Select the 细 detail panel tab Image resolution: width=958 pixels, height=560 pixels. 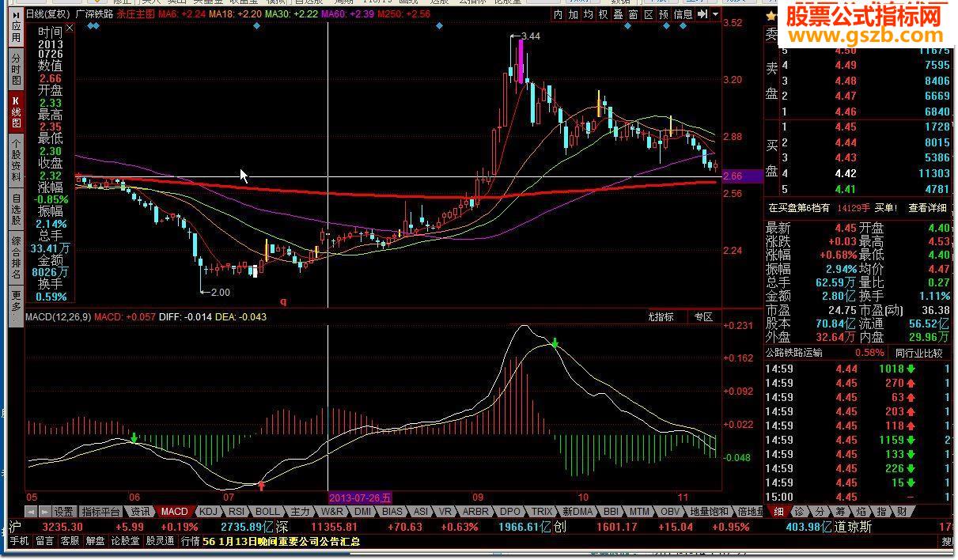[x=779, y=511]
